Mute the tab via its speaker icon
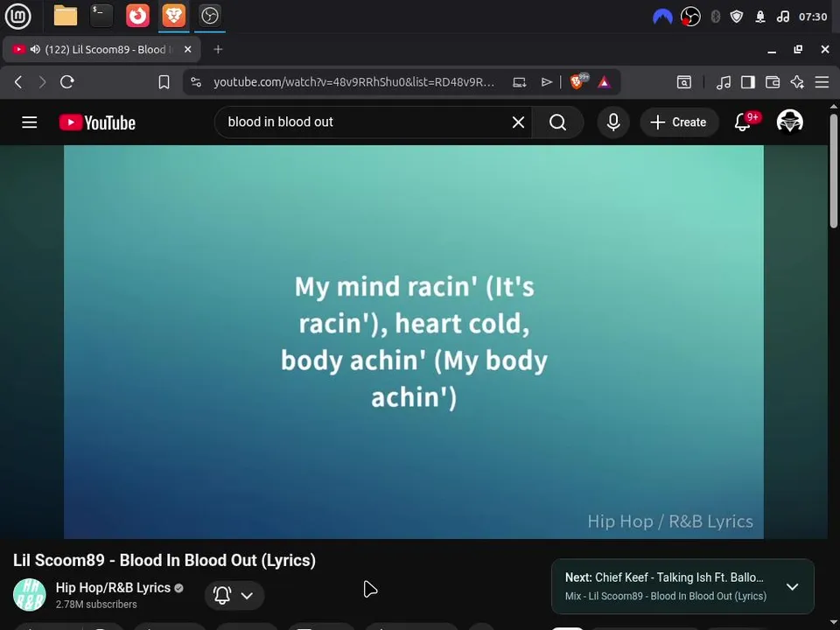Viewport: 840px width, 630px height. (x=35, y=49)
